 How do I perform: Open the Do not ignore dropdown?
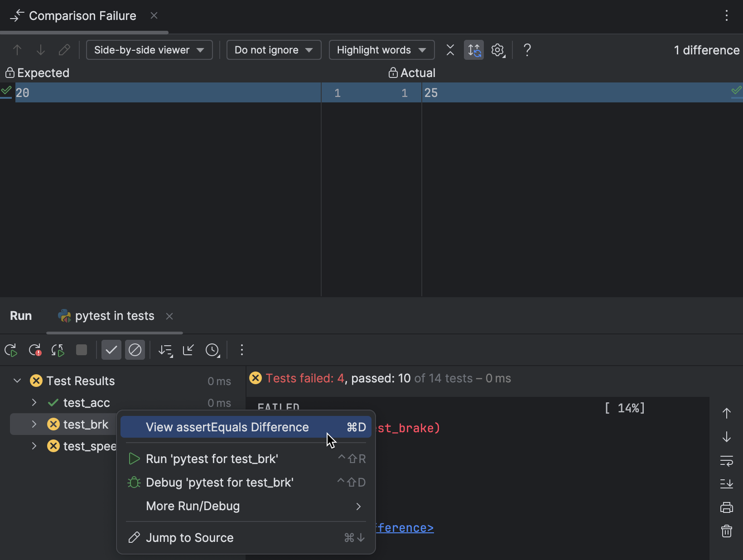(274, 50)
